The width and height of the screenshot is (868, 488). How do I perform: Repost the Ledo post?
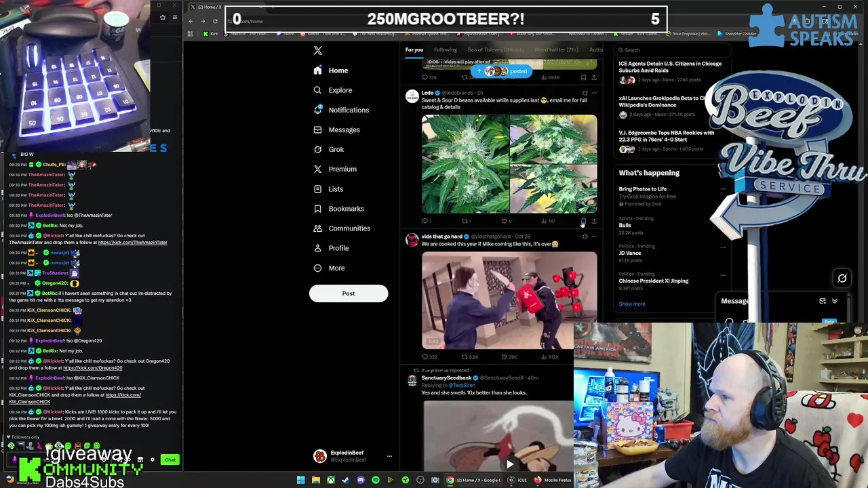[466, 221]
